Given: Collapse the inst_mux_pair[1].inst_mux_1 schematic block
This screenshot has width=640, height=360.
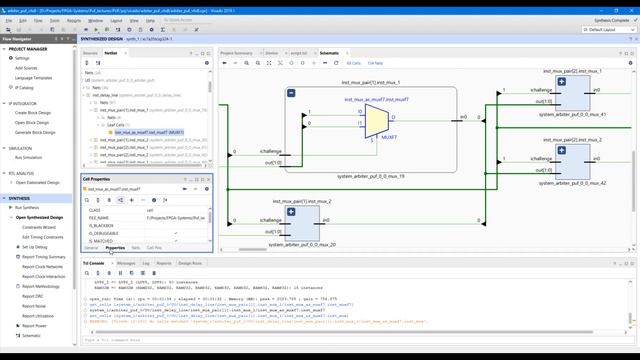Looking at the screenshot, I should 291,93.
